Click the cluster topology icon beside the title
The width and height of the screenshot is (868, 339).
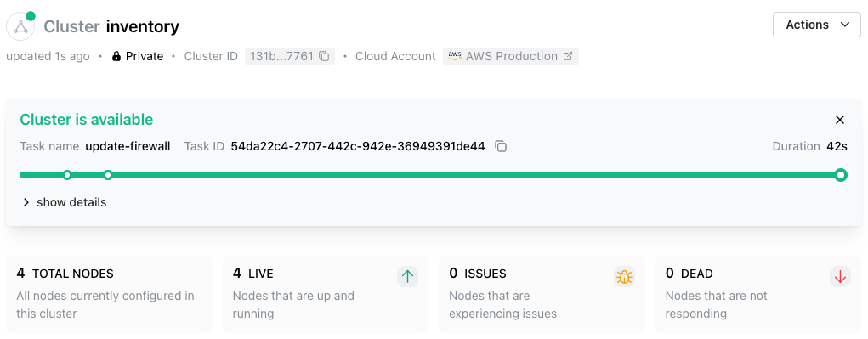pos(20,26)
